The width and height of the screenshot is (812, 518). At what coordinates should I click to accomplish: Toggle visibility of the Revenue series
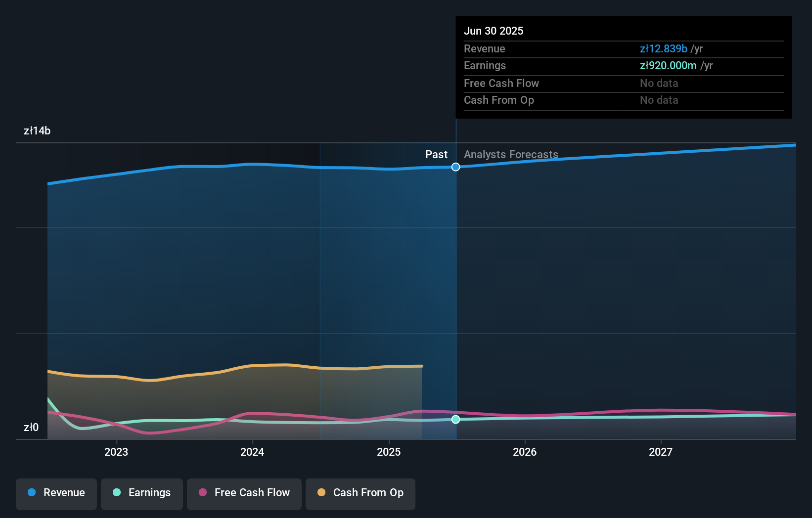click(56, 493)
